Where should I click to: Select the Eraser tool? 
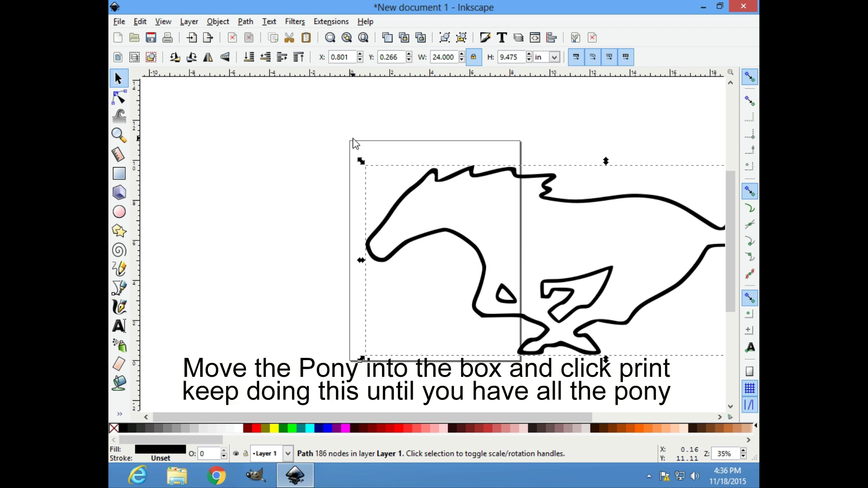tap(119, 364)
